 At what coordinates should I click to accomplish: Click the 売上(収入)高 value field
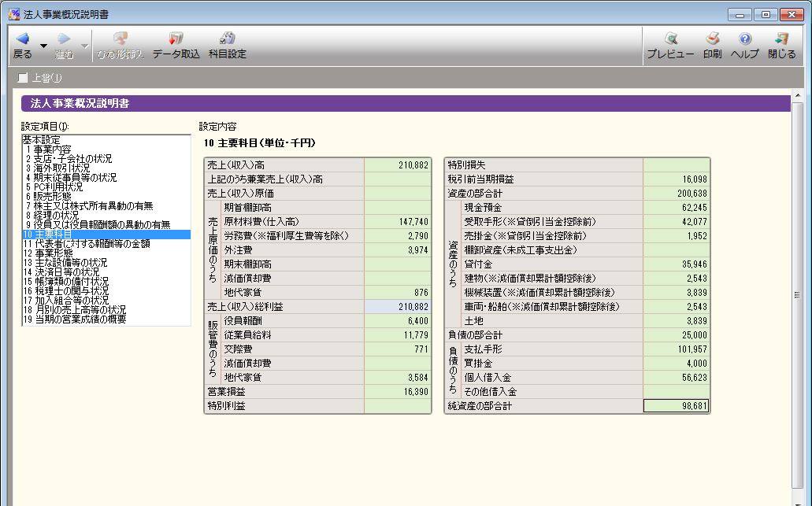click(398, 165)
